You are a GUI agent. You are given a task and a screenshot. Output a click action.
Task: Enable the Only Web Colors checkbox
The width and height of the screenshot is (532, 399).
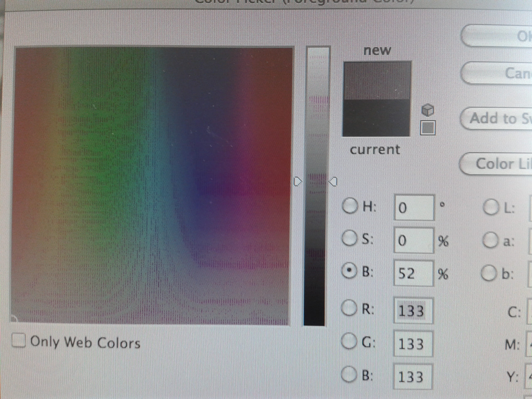[x=19, y=340]
